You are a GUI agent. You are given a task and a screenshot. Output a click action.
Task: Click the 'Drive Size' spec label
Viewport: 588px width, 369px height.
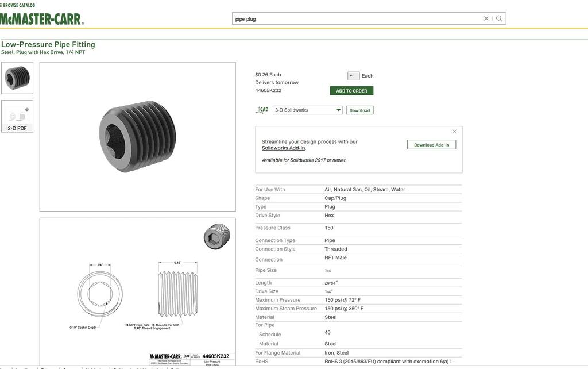[266, 291]
